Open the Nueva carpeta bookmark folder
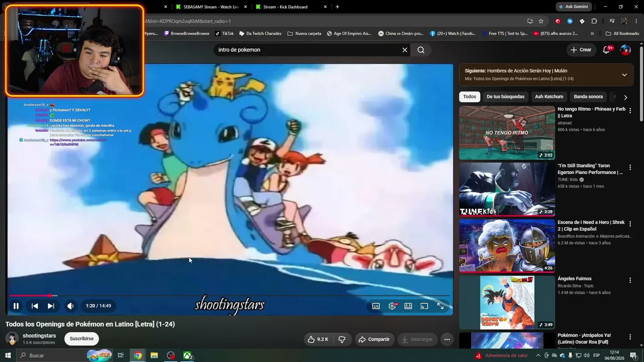Screen dimensions: 644x362 pyautogui.click(x=304, y=34)
